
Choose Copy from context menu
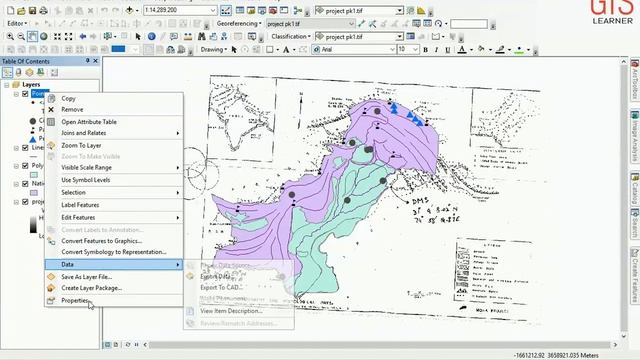[x=114, y=98]
